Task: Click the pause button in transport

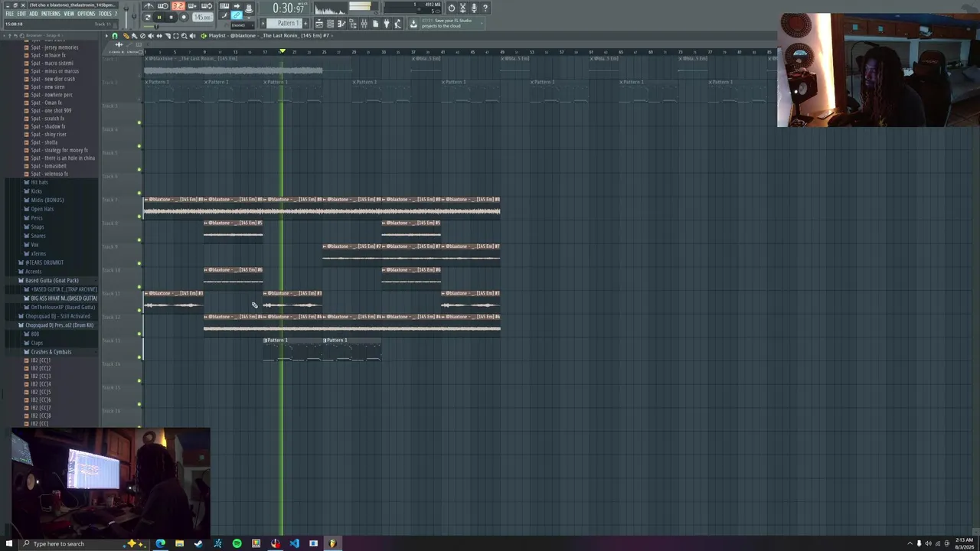Action: (159, 18)
